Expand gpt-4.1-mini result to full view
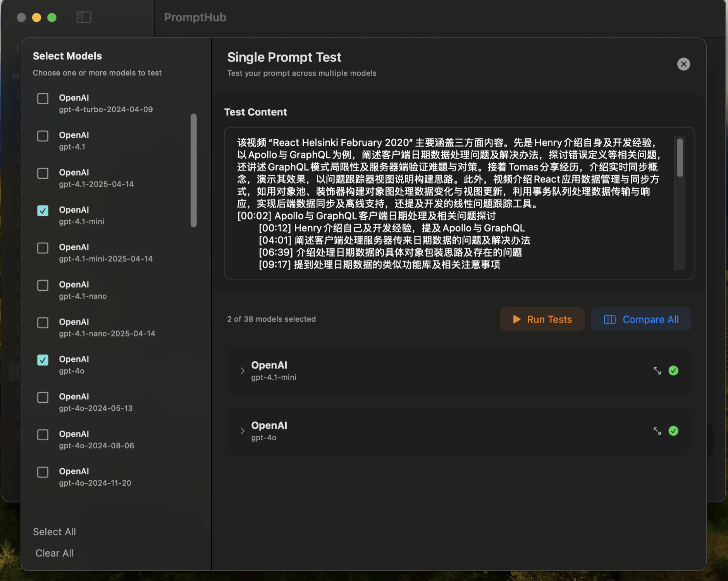The image size is (728, 581). click(657, 371)
